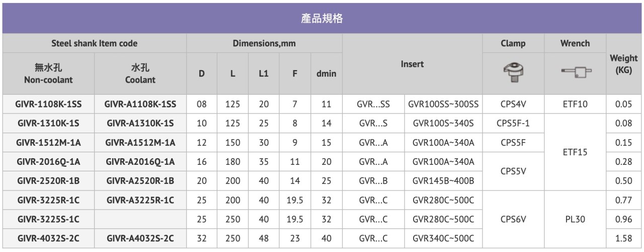Click weight value 1.58
Screen dimensions: 644x252
pyautogui.click(x=623, y=238)
